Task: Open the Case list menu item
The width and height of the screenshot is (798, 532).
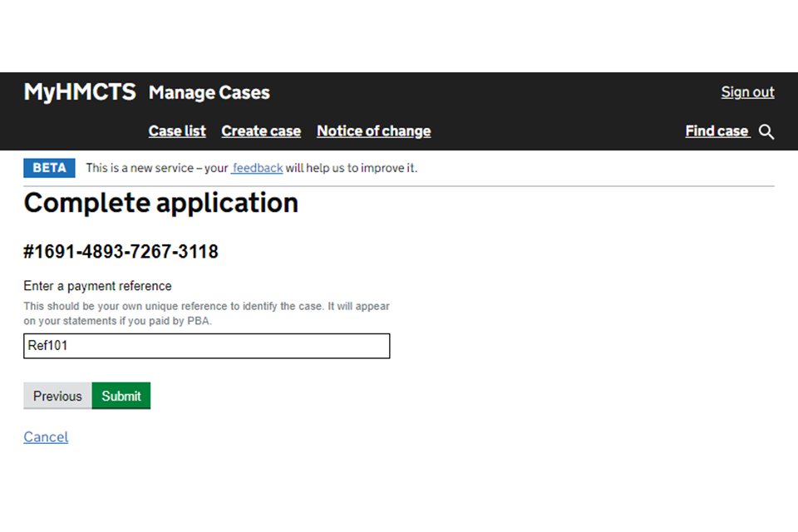Action: tap(177, 131)
